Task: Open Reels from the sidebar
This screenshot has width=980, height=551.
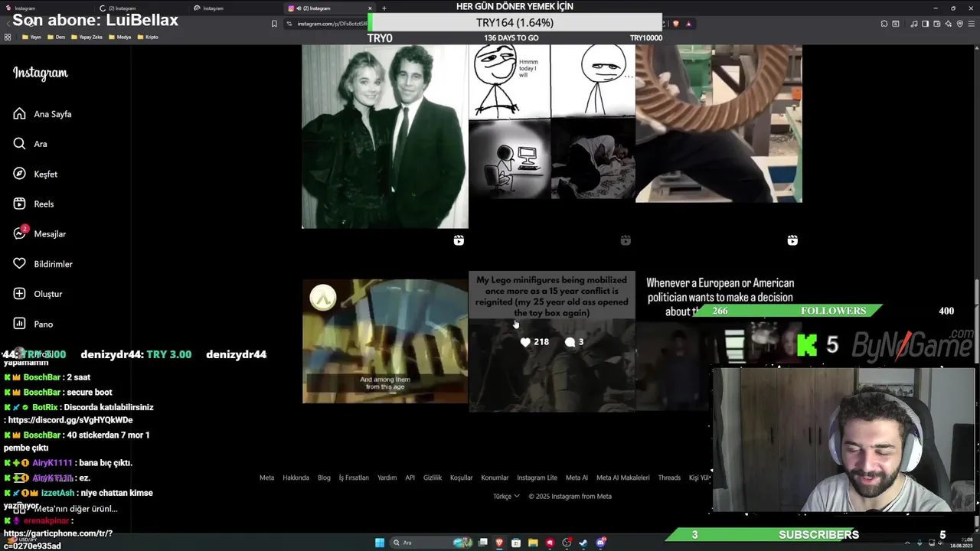Action: (34, 204)
